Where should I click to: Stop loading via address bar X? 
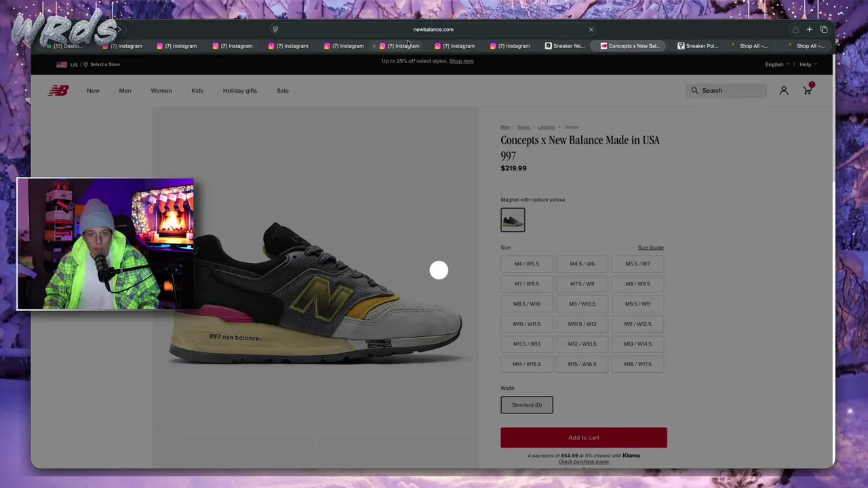coord(591,29)
